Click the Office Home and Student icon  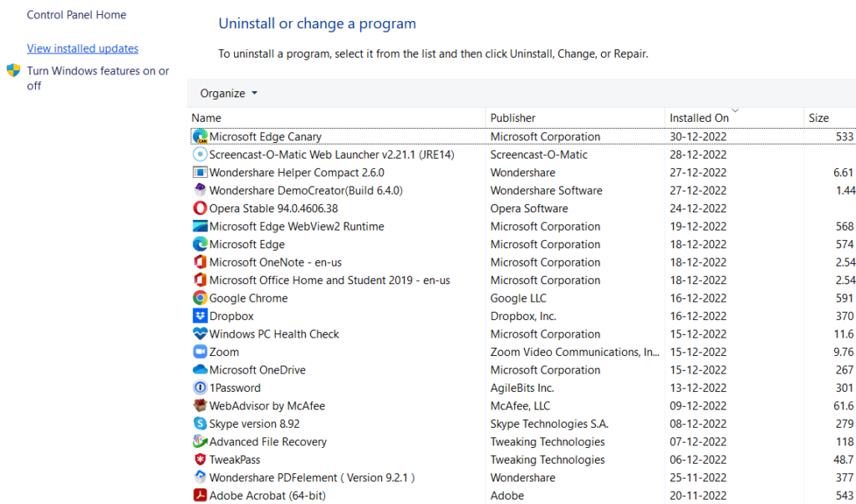[201, 280]
